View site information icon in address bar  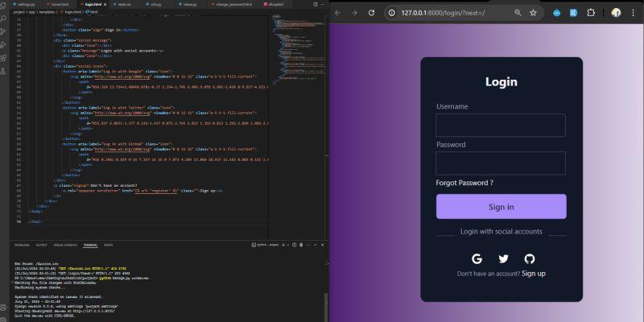(392, 13)
